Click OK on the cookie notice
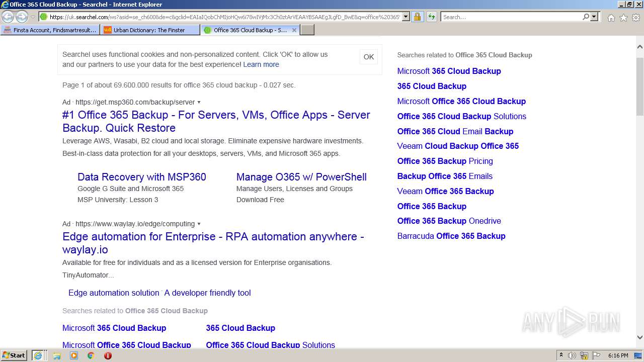 369,57
